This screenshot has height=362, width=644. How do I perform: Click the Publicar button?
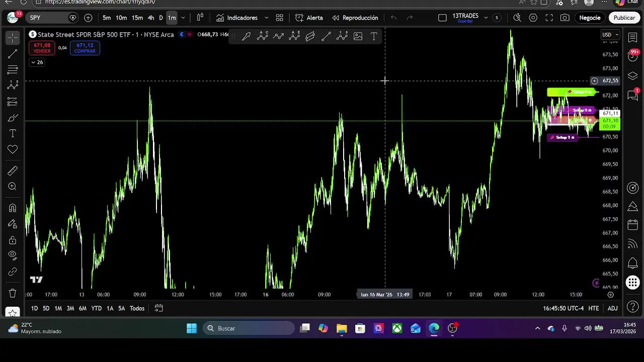[624, 18]
